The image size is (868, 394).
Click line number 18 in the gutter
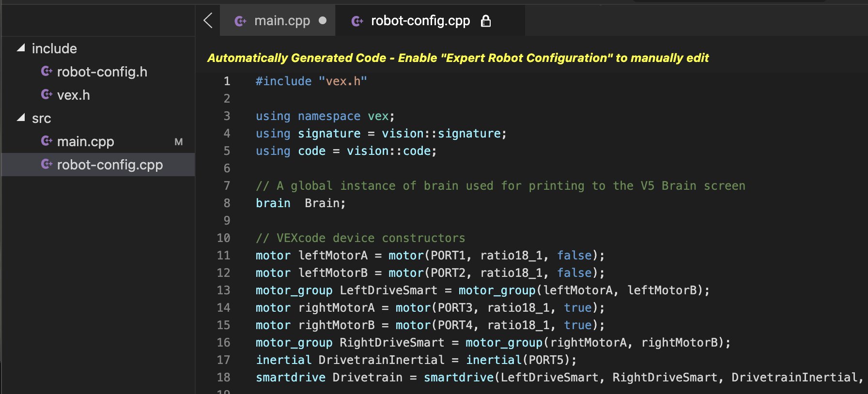pyautogui.click(x=223, y=378)
